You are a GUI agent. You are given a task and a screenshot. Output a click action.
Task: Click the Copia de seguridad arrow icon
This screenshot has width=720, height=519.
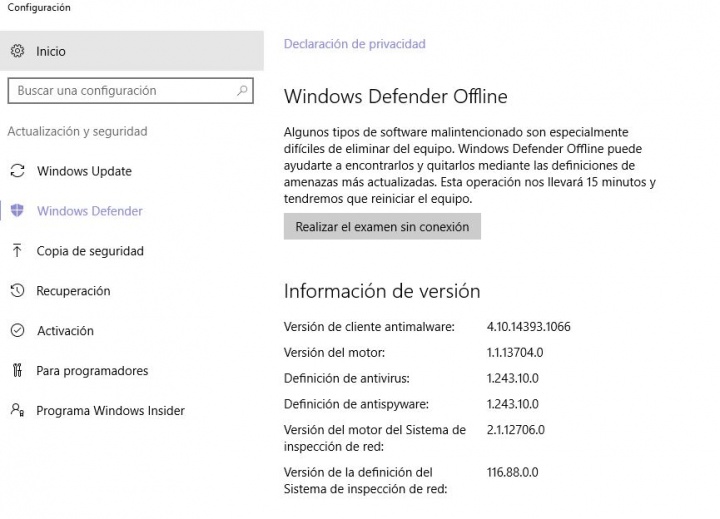[x=17, y=250]
